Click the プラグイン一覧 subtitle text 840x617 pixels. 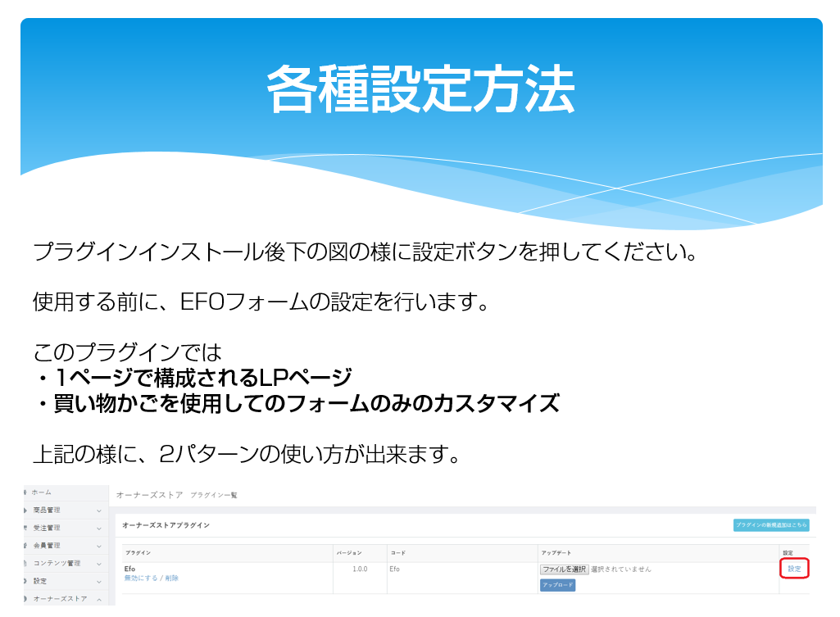tap(214, 495)
